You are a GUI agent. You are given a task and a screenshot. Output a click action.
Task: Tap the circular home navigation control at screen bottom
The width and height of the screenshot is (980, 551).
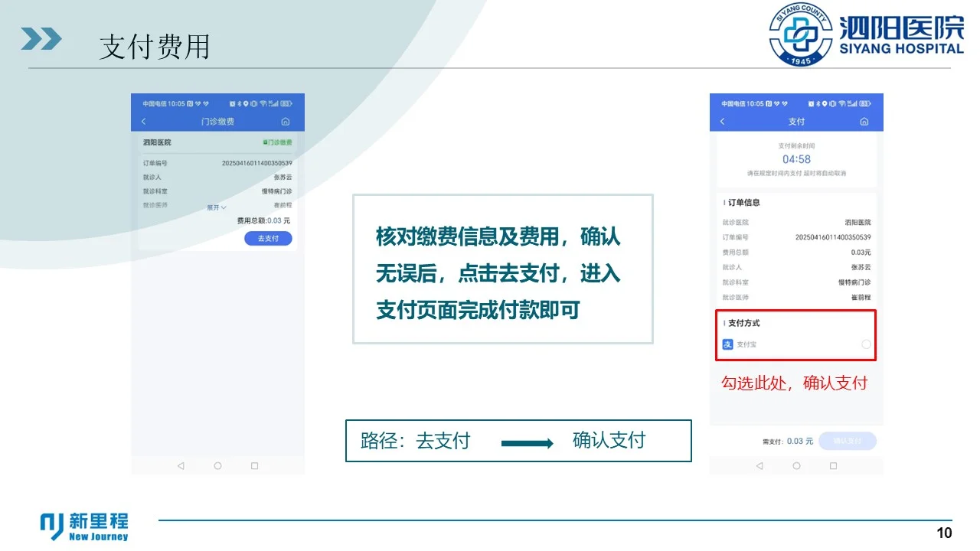(217, 466)
